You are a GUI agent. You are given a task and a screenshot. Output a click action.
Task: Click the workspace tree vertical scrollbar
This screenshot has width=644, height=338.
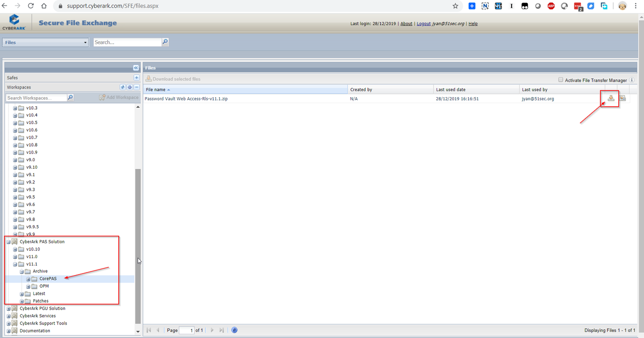coord(138,246)
